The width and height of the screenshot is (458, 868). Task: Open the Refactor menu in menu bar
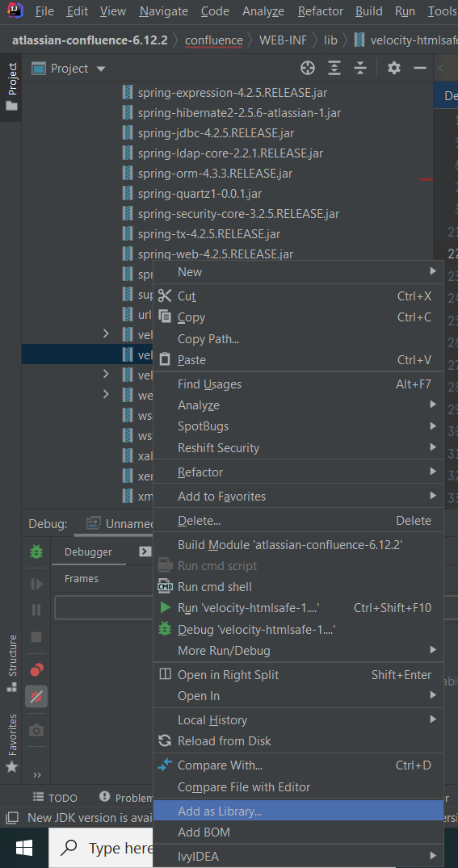[x=321, y=11]
